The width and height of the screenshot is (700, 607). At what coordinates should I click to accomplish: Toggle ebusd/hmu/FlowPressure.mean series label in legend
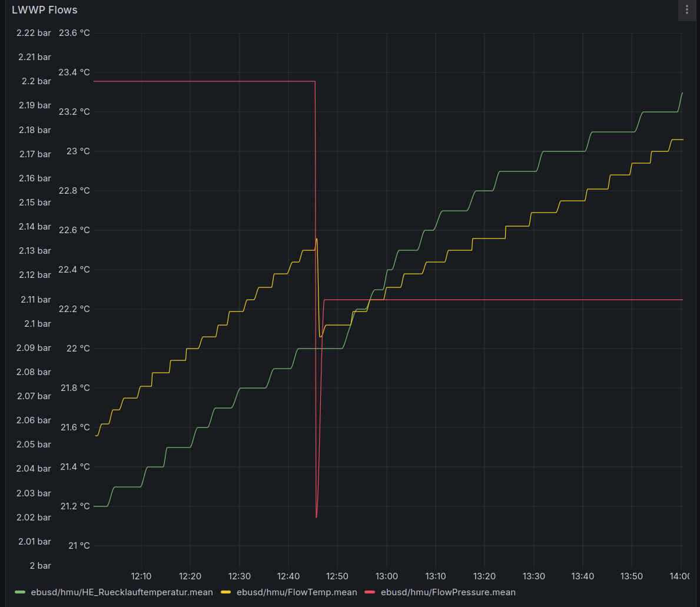click(448, 592)
